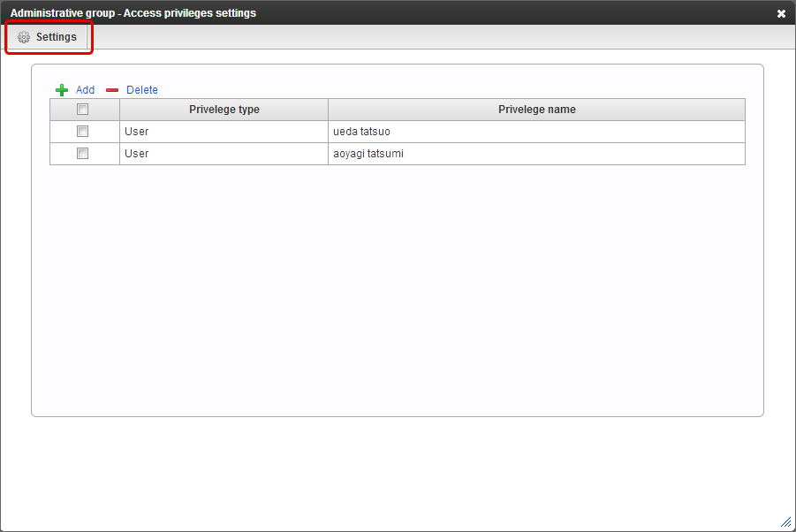Toggle the select-all checkbox in table header
The width and height of the screenshot is (796, 532).
82,110
